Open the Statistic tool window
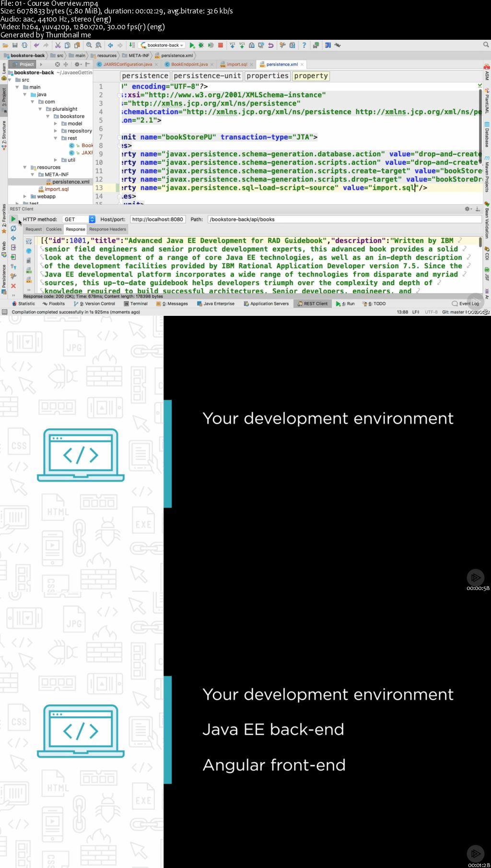 pyautogui.click(x=23, y=303)
